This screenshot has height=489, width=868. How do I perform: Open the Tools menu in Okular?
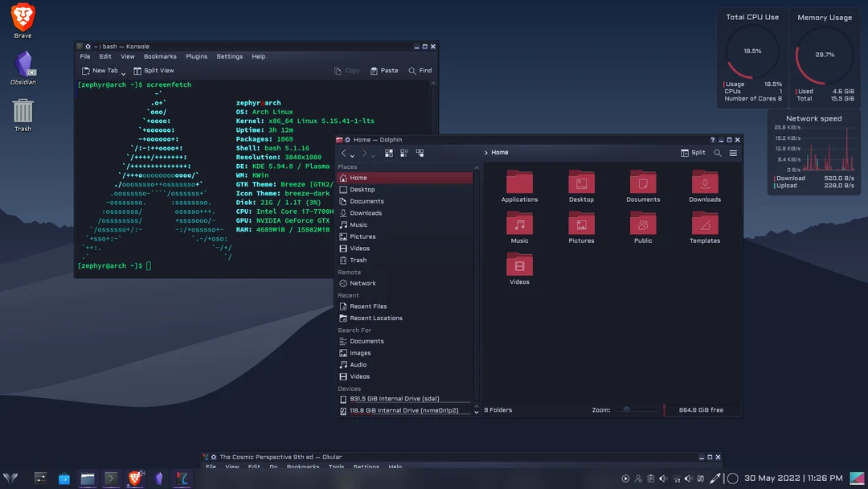point(336,466)
